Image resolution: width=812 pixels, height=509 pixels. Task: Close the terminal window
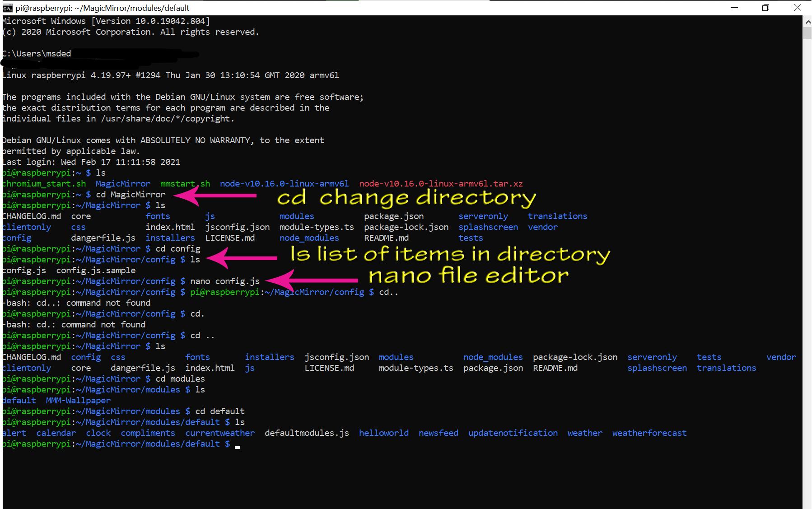coord(797,8)
